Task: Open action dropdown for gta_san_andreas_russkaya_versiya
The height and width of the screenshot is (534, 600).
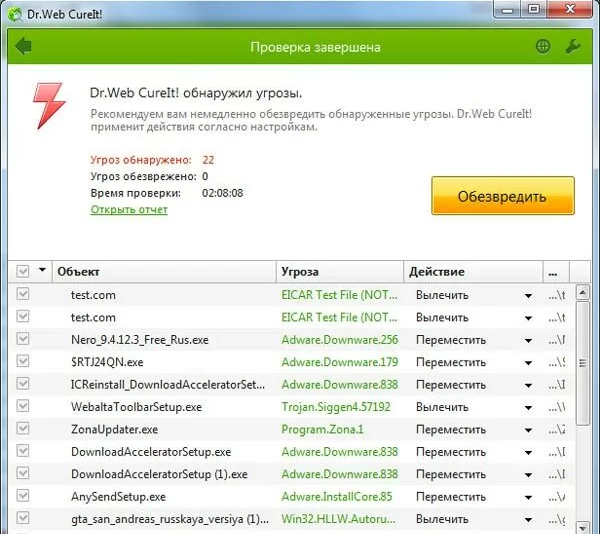Action: coord(528,520)
